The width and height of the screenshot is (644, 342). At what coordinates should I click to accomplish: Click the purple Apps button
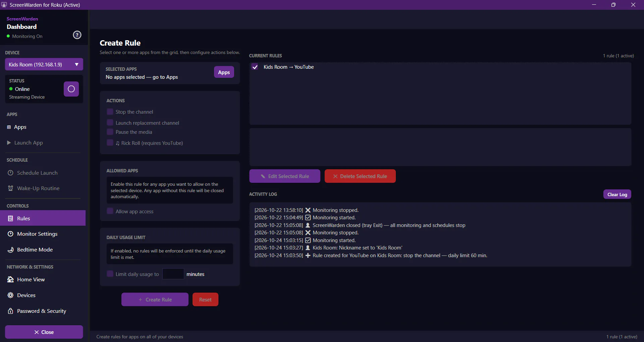(x=224, y=72)
